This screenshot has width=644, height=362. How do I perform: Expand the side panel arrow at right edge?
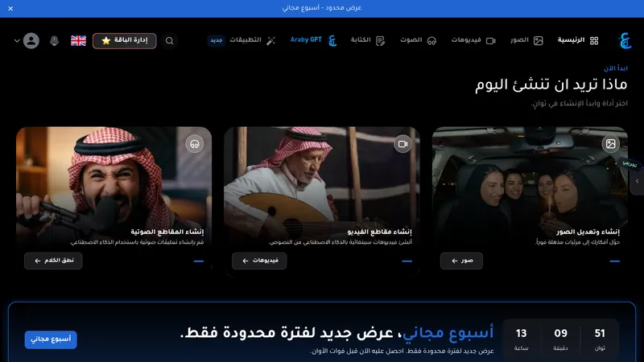click(637, 181)
